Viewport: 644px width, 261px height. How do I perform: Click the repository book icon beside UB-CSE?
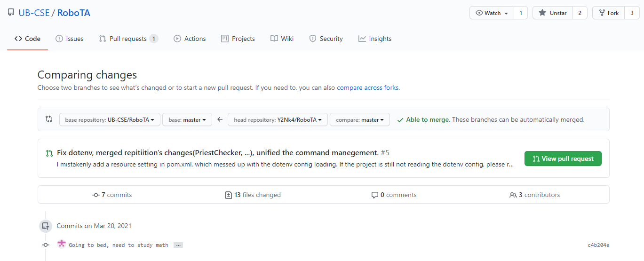(11, 13)
